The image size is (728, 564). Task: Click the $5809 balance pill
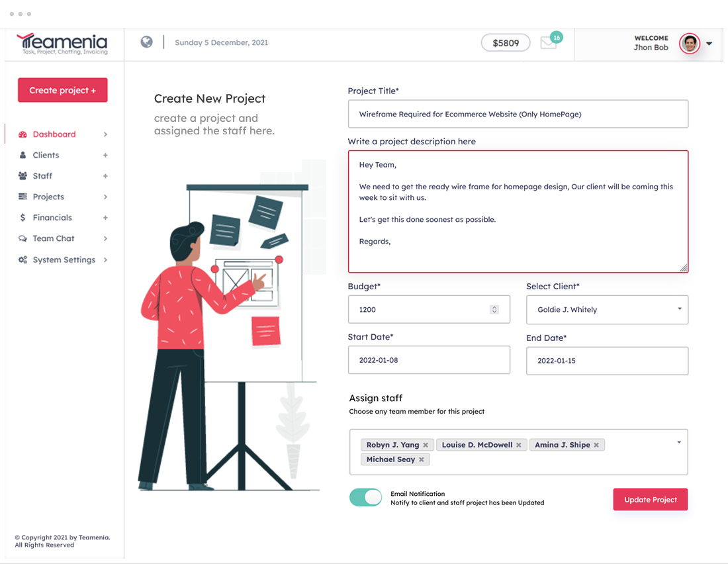tap(506, 43)
